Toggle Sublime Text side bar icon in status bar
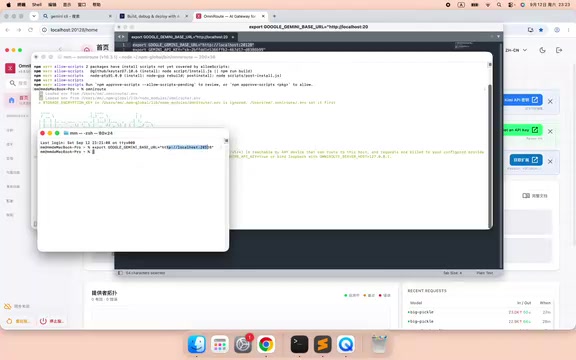The height and width of the screenshot is (360, 576). pos(120,273)
